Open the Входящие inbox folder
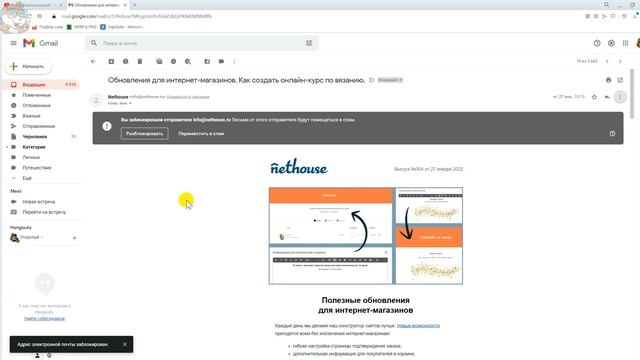The image size is (640, 360). tap(42, 84)
